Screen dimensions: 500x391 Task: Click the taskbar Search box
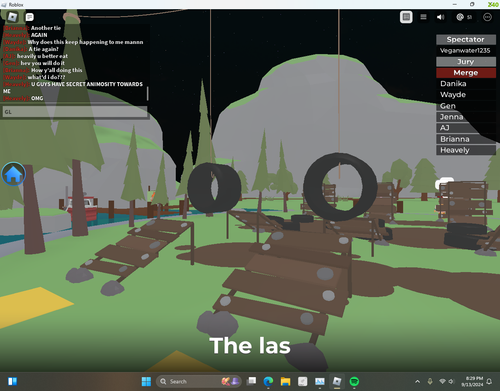click(x=199, y=381)
